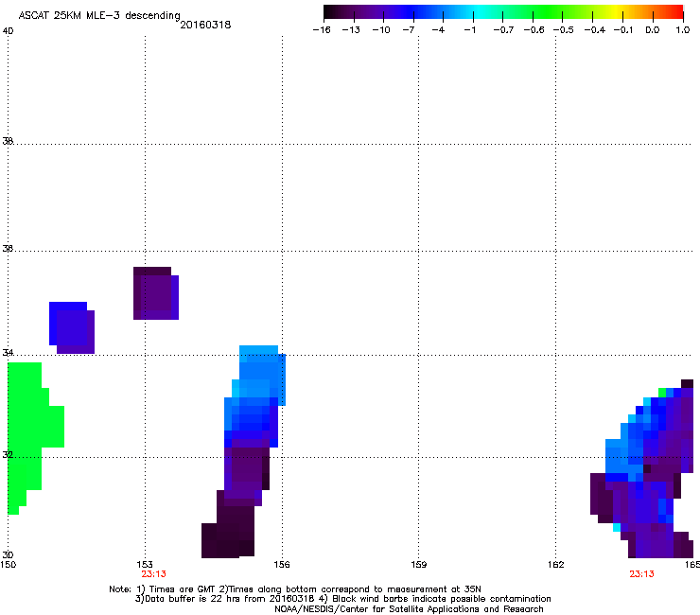Click latitude axis label '32'
Screen dimensions: 700x615
point(8,455)
